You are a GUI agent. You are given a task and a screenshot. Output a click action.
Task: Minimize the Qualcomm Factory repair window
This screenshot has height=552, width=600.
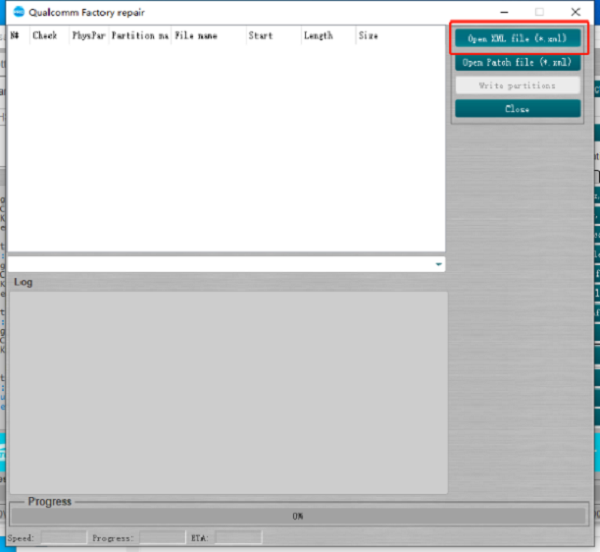coord(504,12)
